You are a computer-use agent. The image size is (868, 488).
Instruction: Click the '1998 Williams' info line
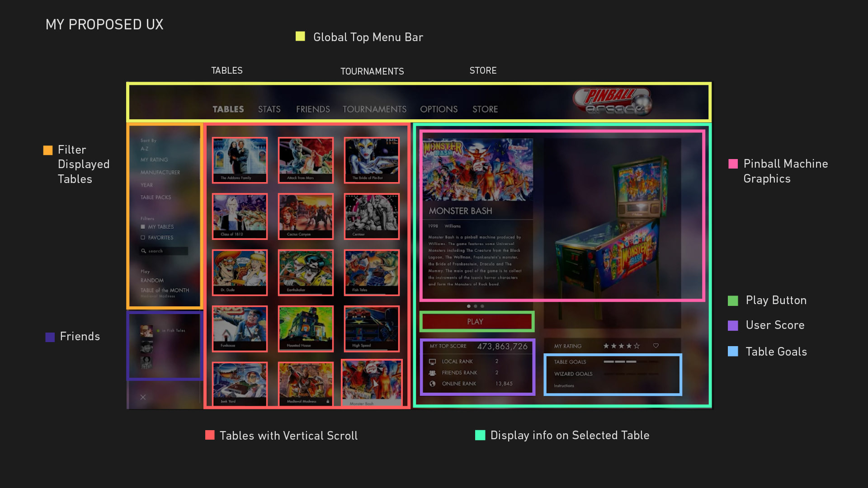pyautogui.click(x=444, y=226)
